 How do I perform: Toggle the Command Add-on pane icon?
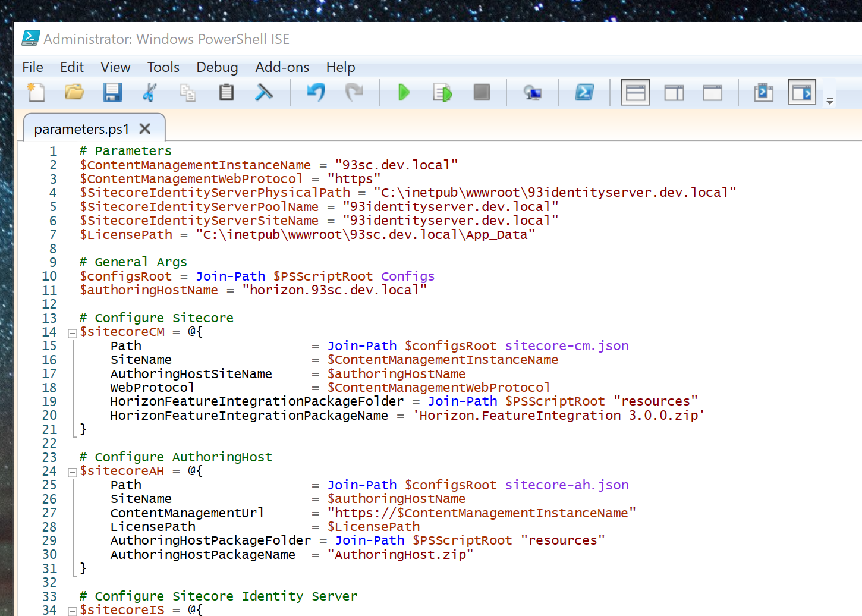[x=802, y=92]
